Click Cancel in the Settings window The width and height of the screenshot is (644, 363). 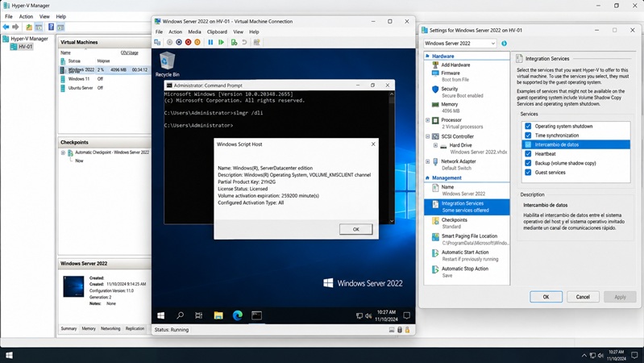pyautogui.click(x=583, y=297)
